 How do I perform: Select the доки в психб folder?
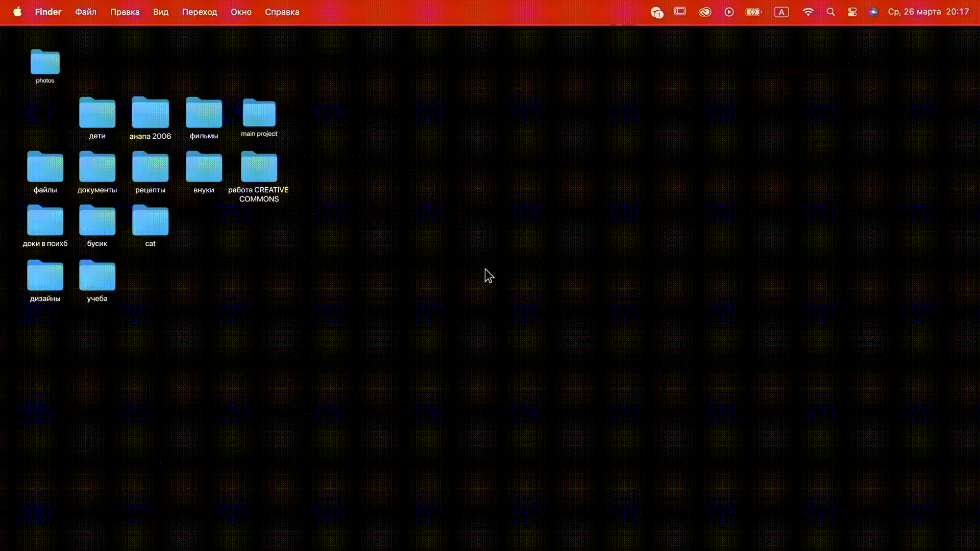pos(45,221)
